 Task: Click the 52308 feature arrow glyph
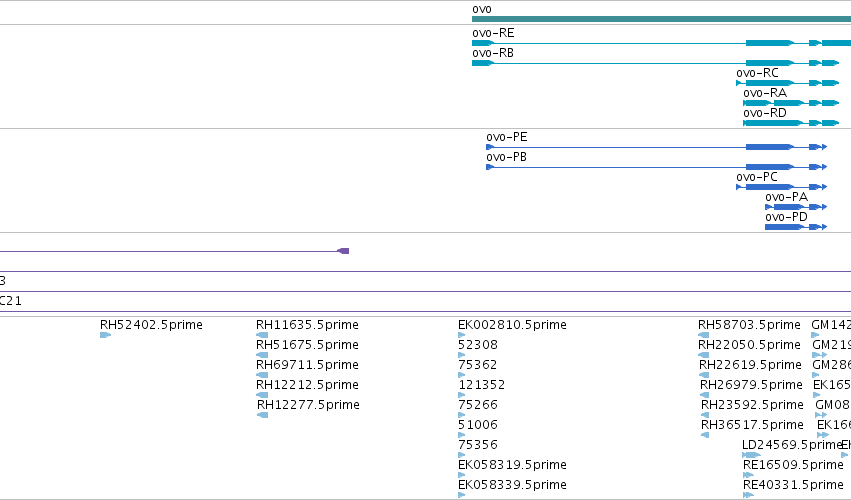pos(462,355)
